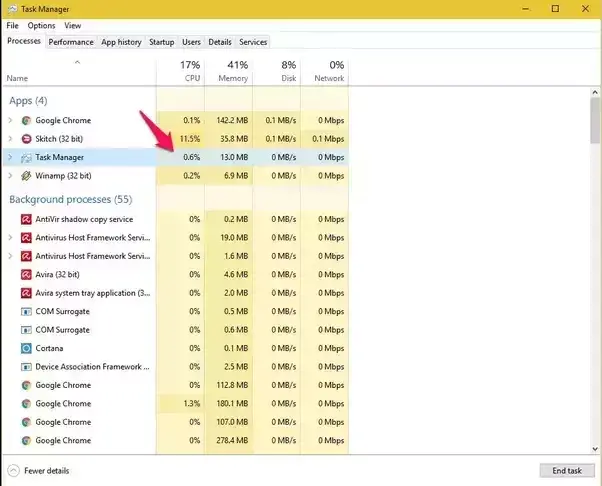Click the Avira system tray application icon
The height and width of the screenshot is (486, 602).
pyautogui.click(x=26, y=293)
